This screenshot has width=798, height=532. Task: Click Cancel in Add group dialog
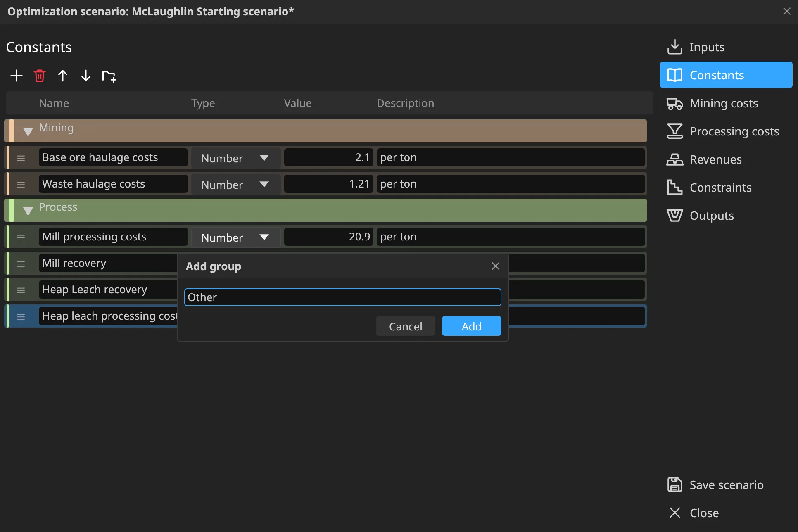tap(406, 326)
